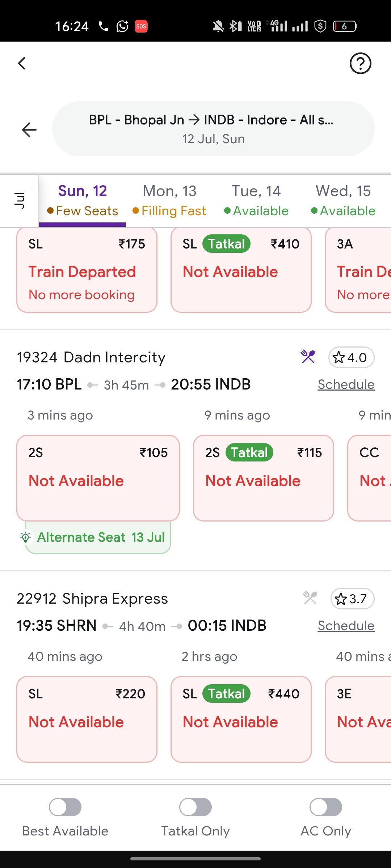Enable the Tatkal Only switch
Image resolution: width=391 pixels, height=868 pixels.
tap(195, 807)
